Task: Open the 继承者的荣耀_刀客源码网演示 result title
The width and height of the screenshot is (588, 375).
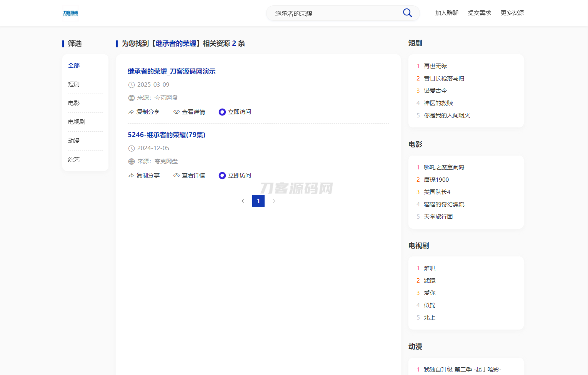Action: click(x=172, y=72)
